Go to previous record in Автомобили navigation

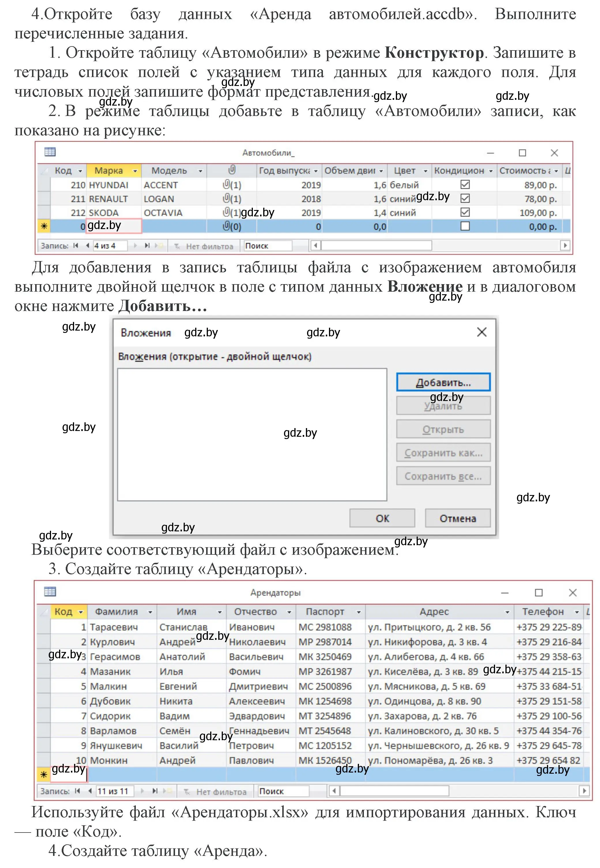click(x=87, y=245)
